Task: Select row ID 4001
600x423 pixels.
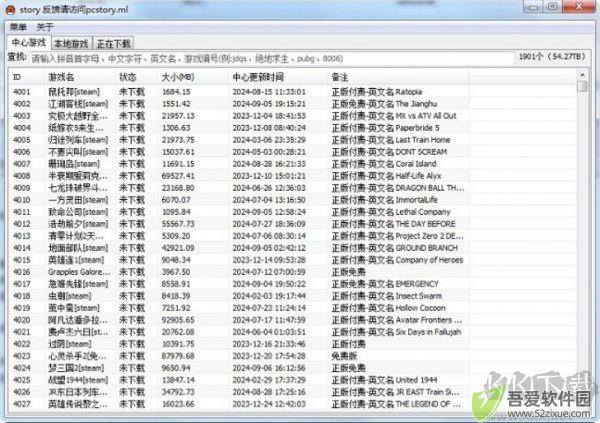Action: (22, 92)
